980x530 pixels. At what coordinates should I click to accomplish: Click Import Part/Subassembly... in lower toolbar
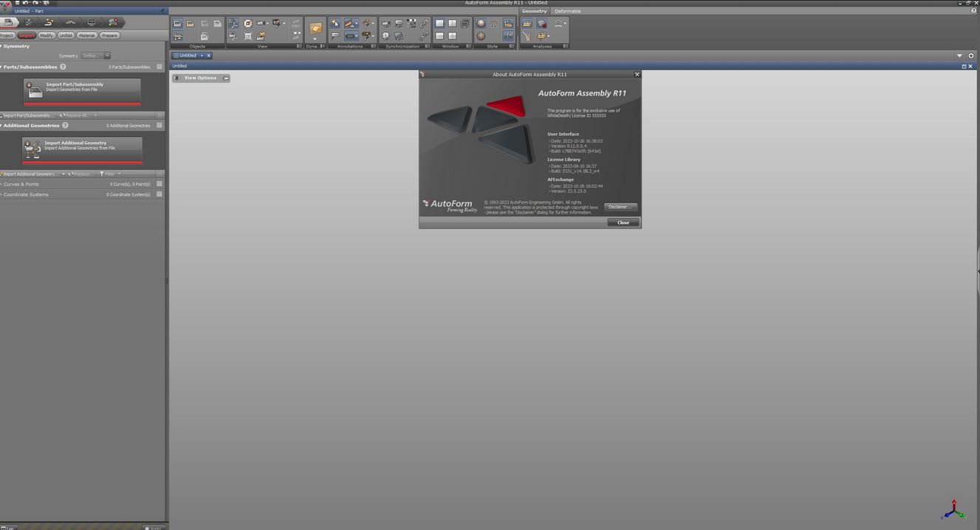tap(27, 115)
